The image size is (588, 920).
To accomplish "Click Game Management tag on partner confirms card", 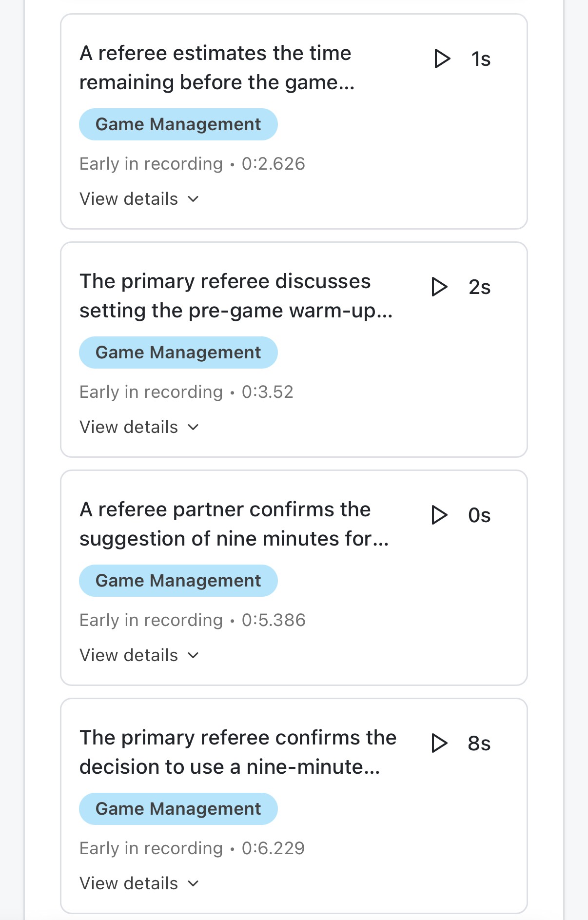I will pos(178,581).
